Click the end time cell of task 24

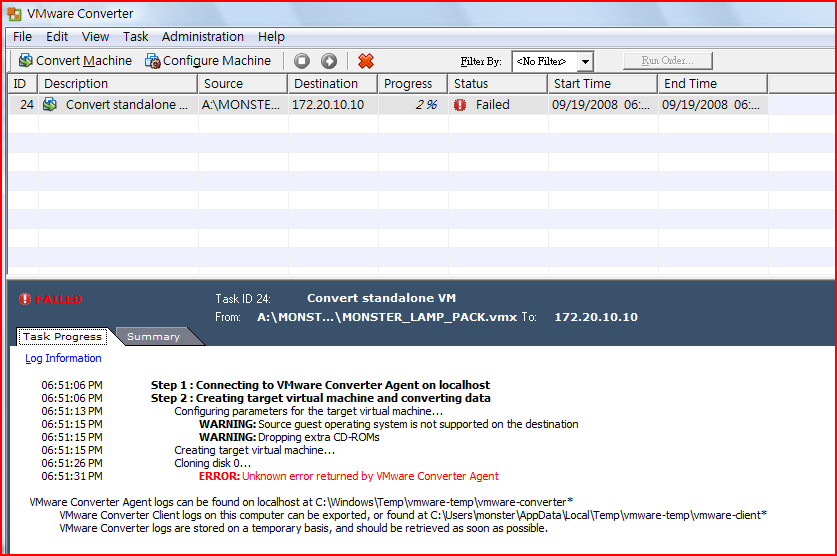click(x=711, y=105)
